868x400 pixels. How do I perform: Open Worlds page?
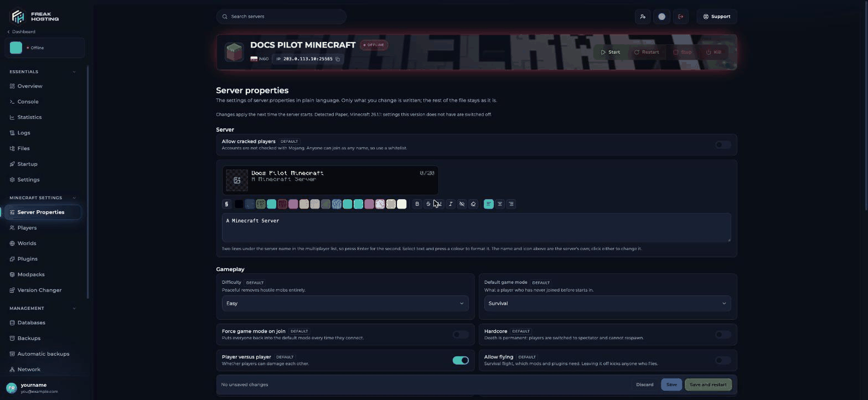[43, 243]
